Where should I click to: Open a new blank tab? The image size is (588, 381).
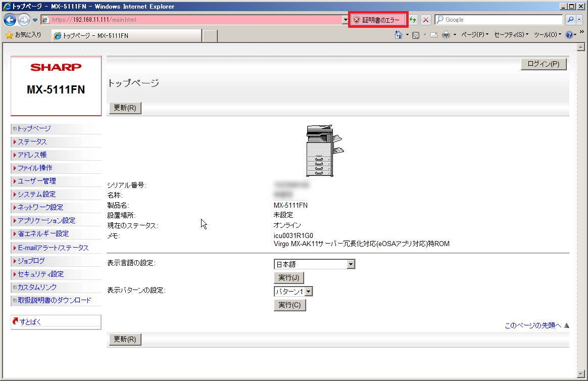[210, 36]
